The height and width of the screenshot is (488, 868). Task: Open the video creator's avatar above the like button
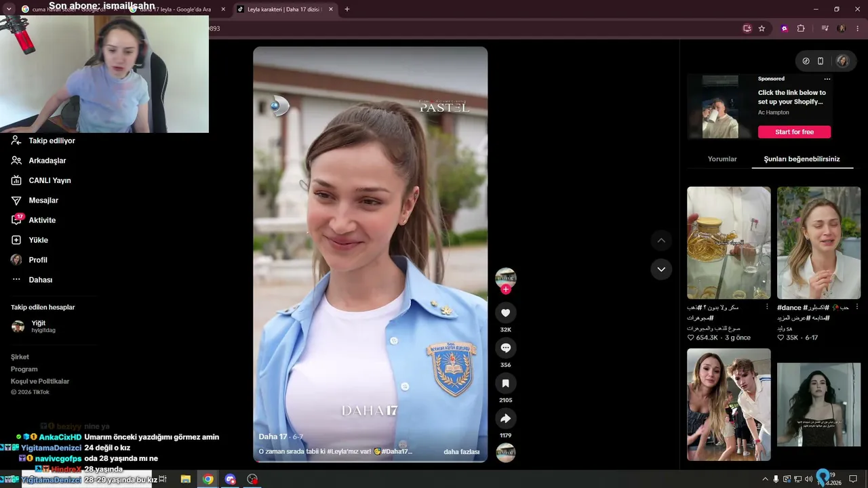[x=505, y=277]
